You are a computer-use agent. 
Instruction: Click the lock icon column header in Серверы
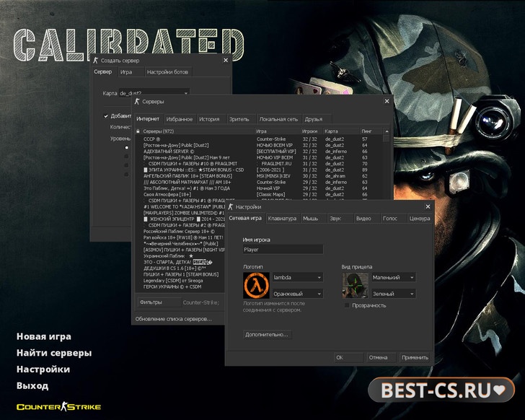pyautogui.click(x=138, y=131)
